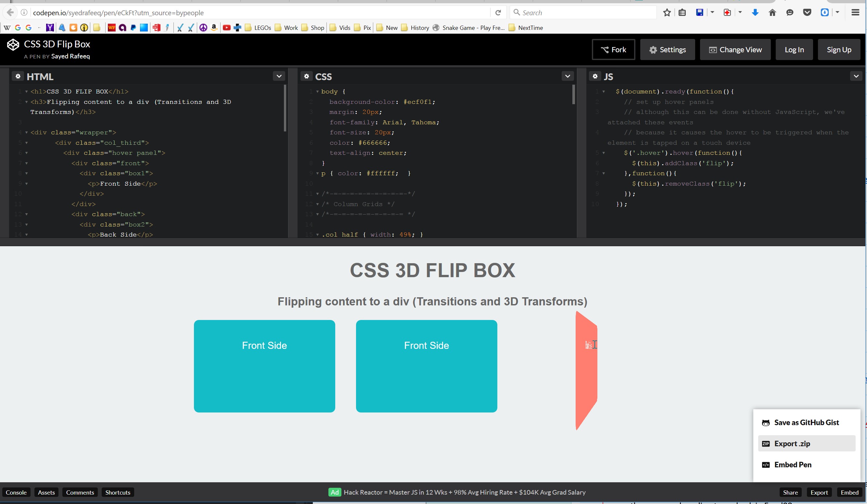This screenshot has width=867, height=504.
Task: Open the JS editor settings gear
Action: click(595, 76)
